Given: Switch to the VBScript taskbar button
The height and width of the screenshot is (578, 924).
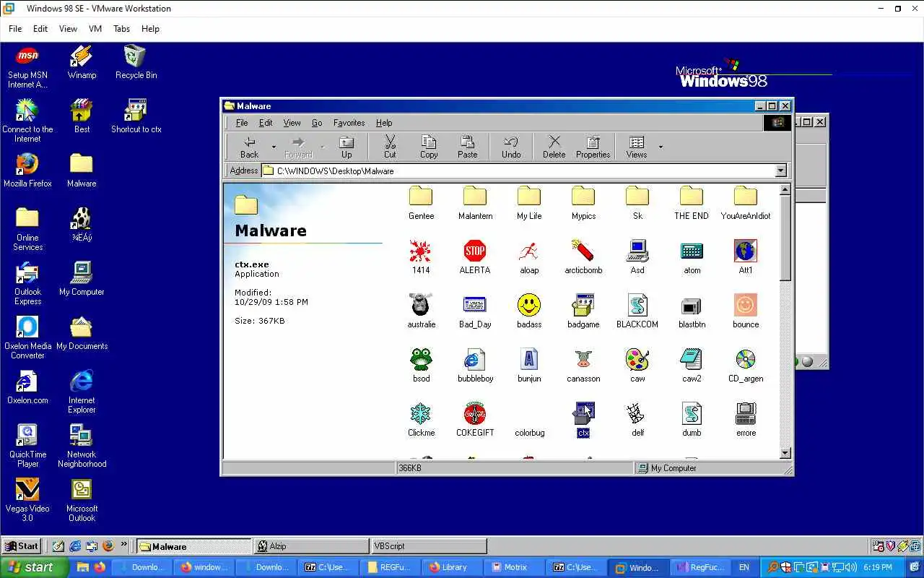Looking at the screenshot, I should click(x=429, y=546).
